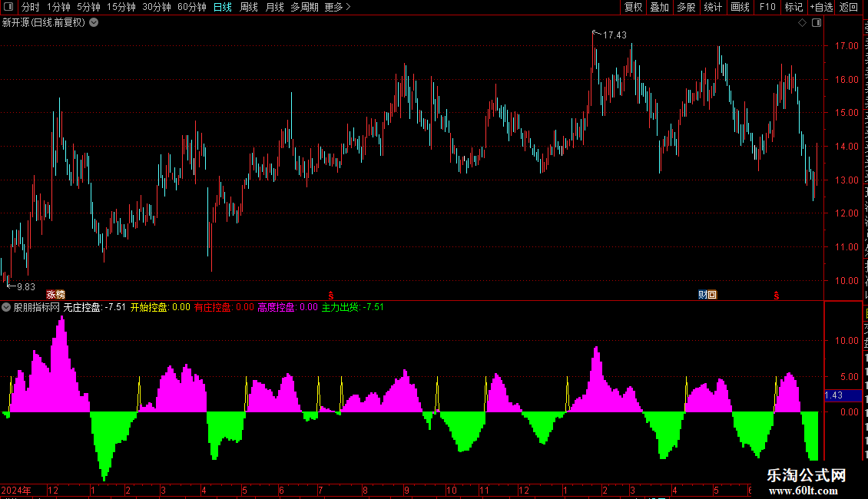
Task: Click the 标记 mark button
Action: [x=793, y=7]
